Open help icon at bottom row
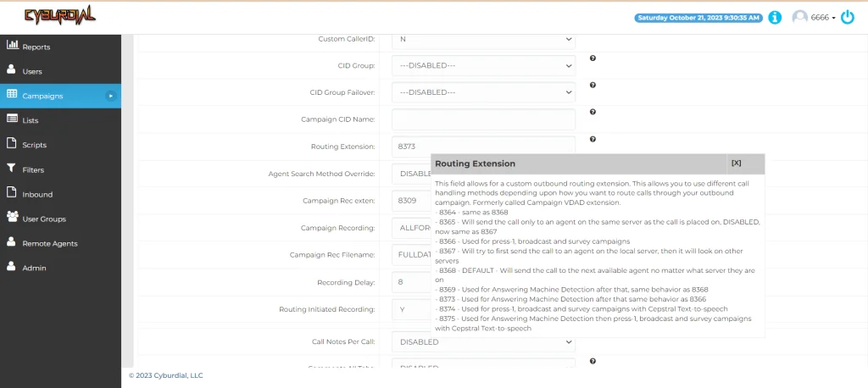Screen dimensions: 868x388 [x=593, y=362]
